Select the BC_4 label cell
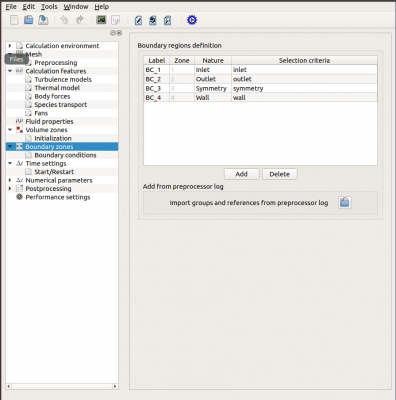 (157, 98)
